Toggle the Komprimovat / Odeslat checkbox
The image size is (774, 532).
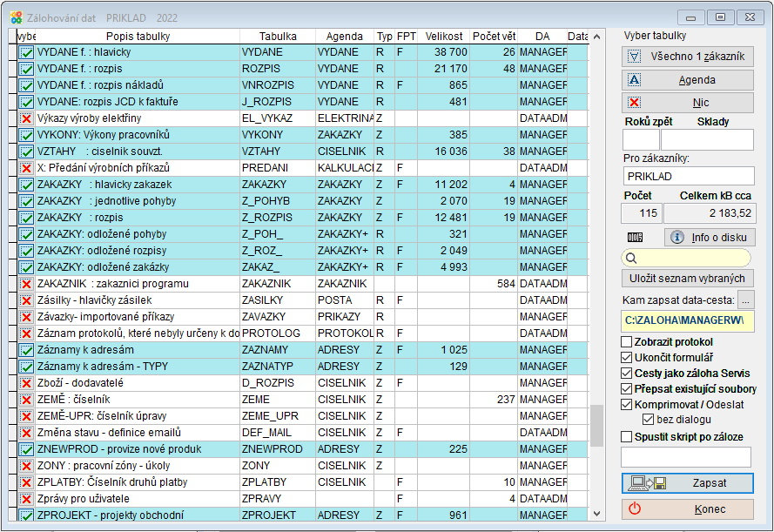(x=626, y=405)
